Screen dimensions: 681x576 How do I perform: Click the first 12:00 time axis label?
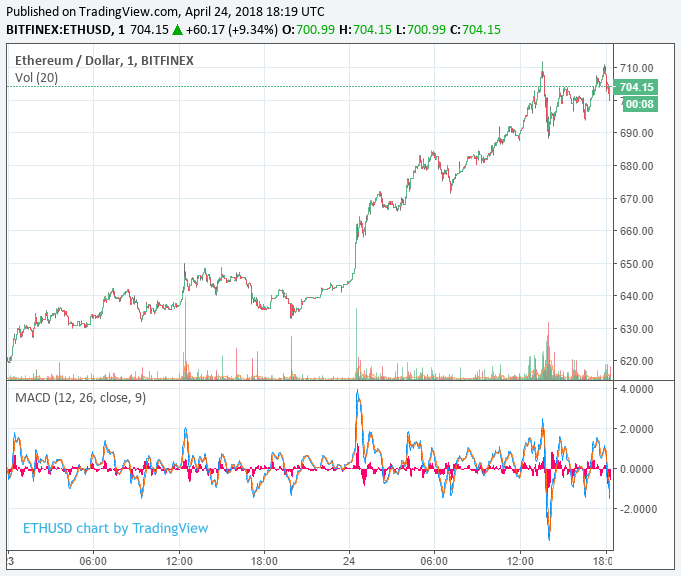tap(179, 561)
